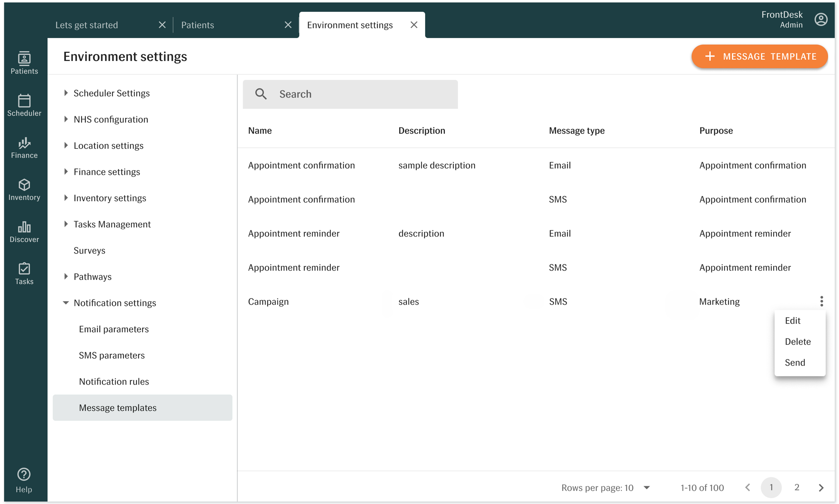Click the Help question mark icon
839x504 pixels.
tap(24, 474)
